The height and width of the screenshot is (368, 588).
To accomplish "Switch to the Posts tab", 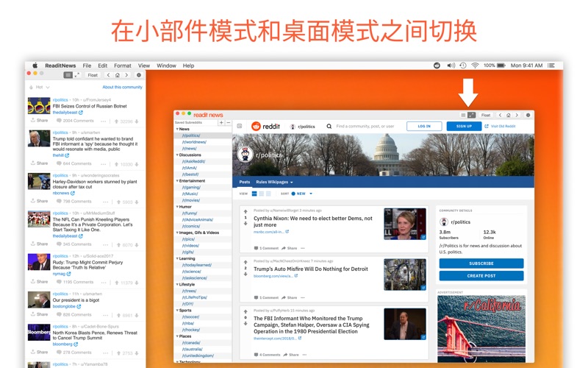I will (245, 182).
